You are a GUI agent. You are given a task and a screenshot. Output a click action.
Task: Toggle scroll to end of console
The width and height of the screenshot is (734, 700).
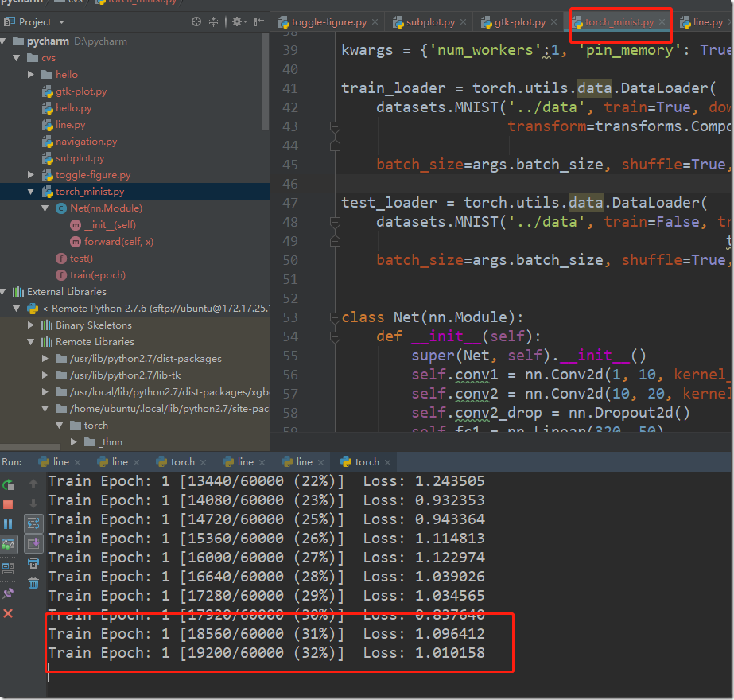pos(33,543)
